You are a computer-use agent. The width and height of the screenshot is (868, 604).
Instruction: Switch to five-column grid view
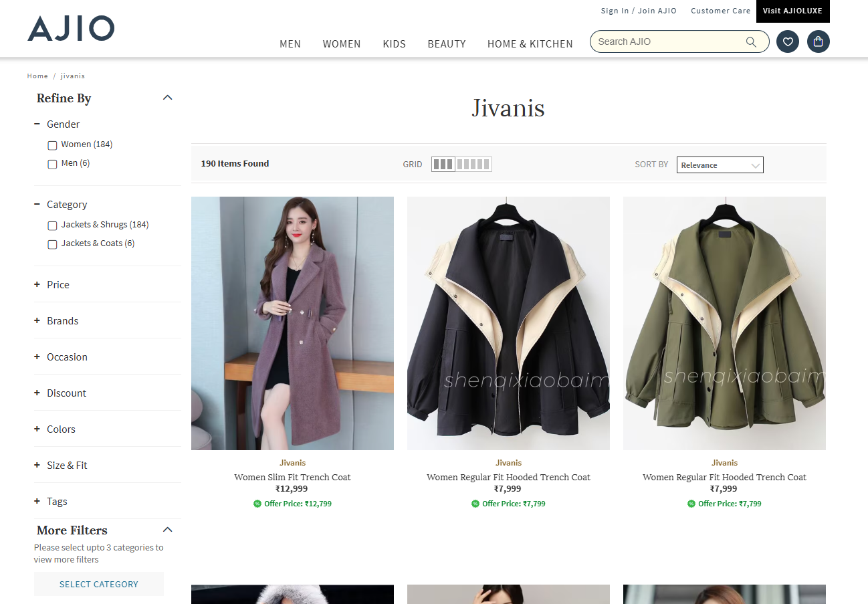(x=473, y=164)
